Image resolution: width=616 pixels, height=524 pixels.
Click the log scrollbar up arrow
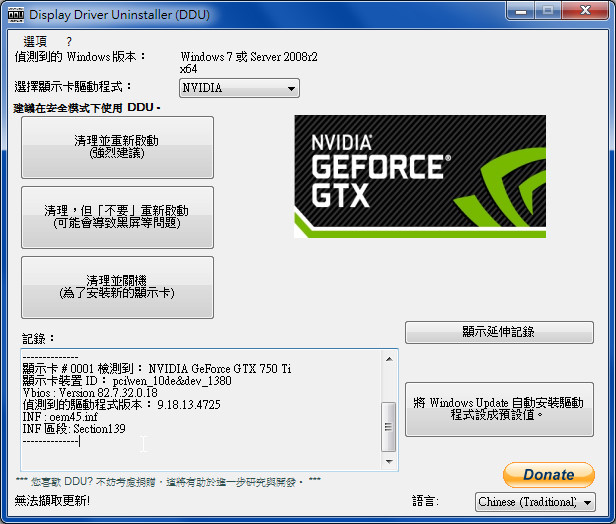[389, 359]
